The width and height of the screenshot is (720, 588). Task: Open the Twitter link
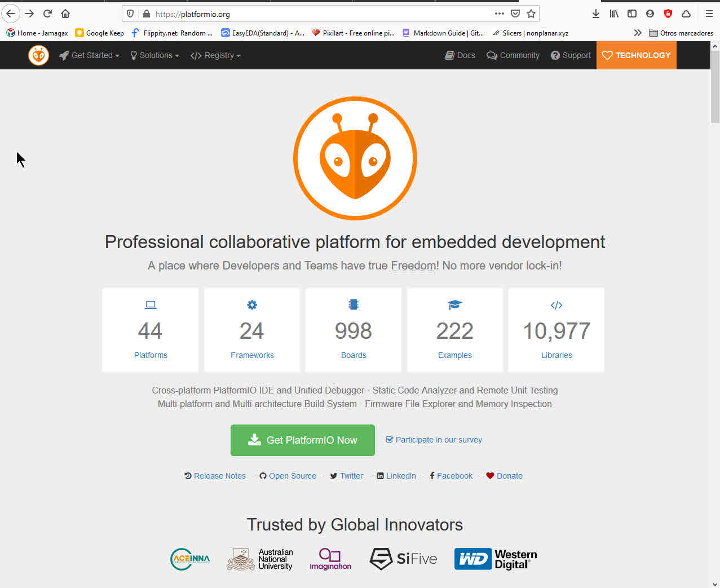[x=347, y=476]
